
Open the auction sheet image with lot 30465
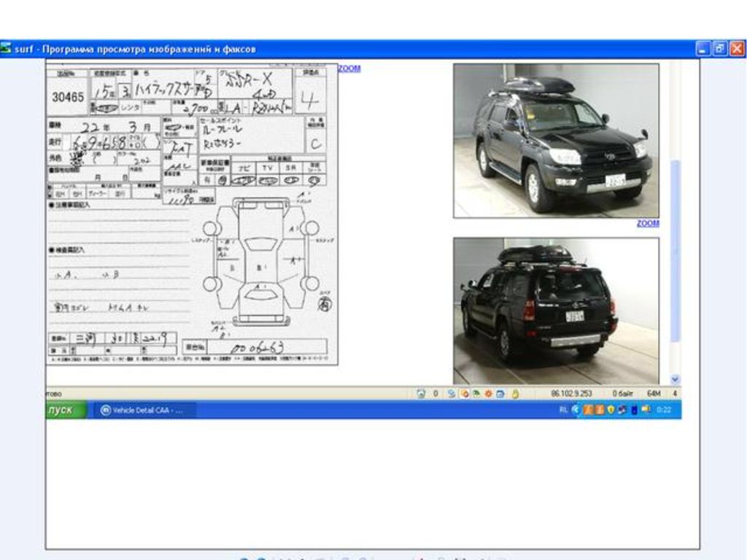click(192, 214)
